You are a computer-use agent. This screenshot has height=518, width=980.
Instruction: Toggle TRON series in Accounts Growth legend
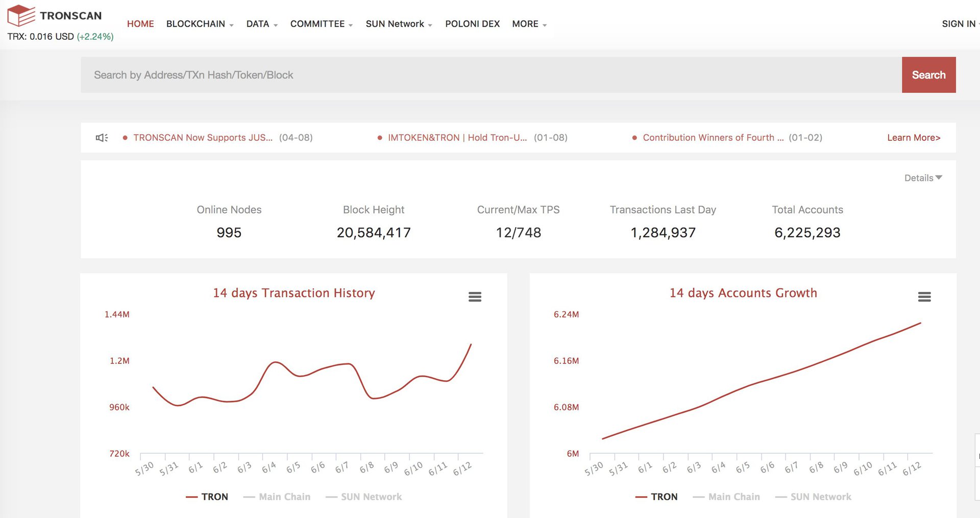[656, 497]
